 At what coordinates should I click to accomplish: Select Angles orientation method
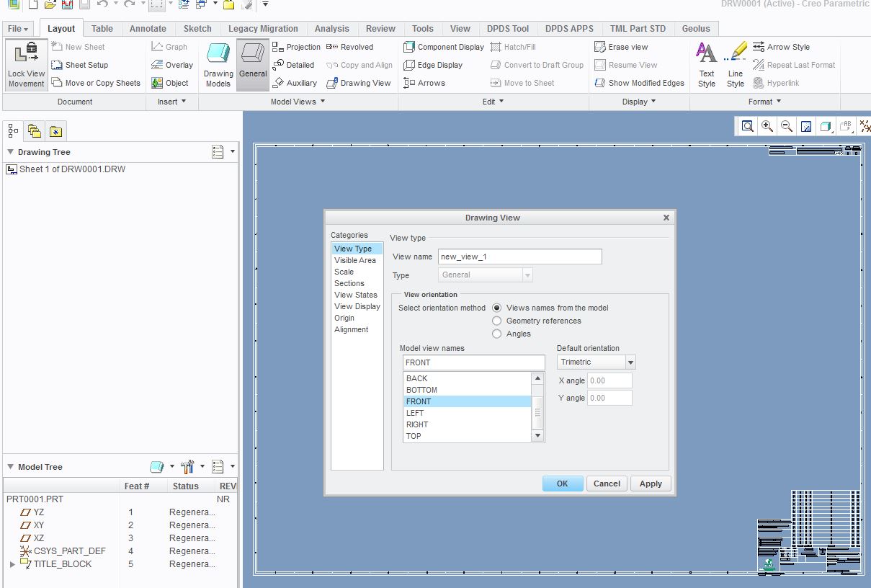click(497, 334)
